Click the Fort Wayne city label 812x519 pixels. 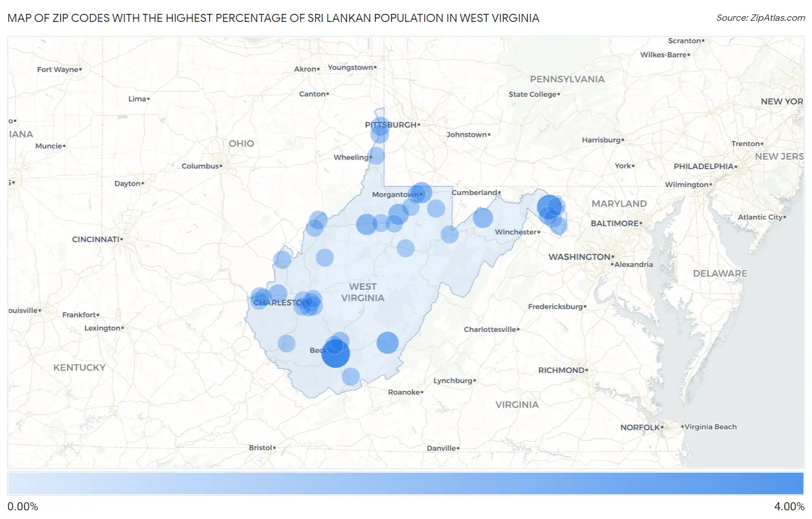[x=58, y=70]
